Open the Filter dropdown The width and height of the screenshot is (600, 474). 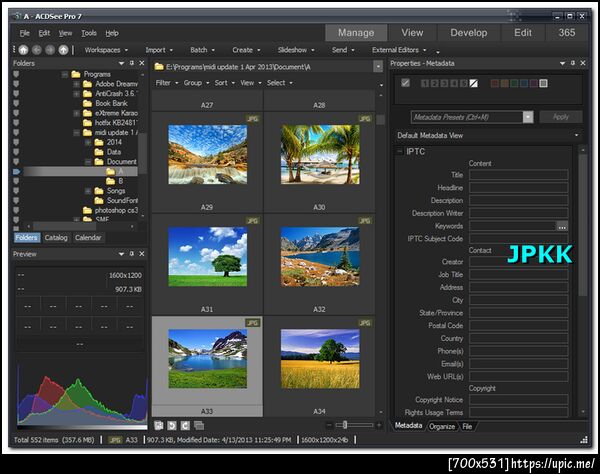[166, 83]
